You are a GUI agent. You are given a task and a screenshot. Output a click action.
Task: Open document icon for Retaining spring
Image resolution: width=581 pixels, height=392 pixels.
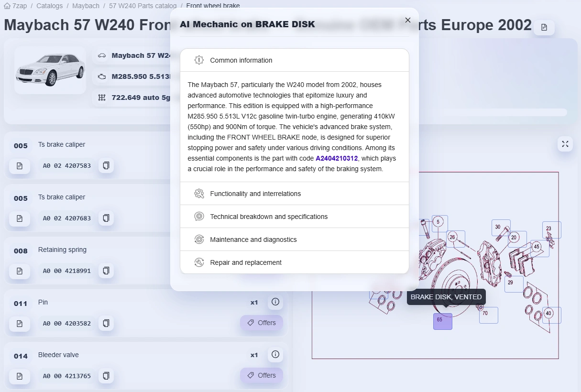click(20, 271)
